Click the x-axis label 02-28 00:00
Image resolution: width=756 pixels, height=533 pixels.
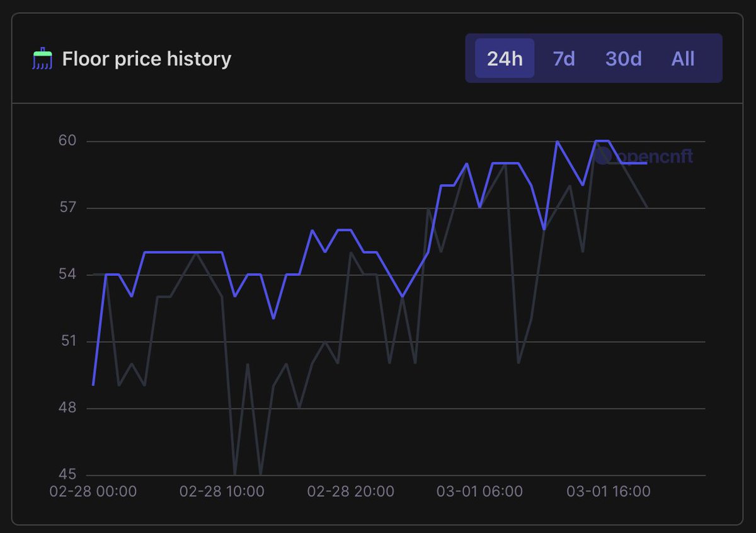click(93, 491)
